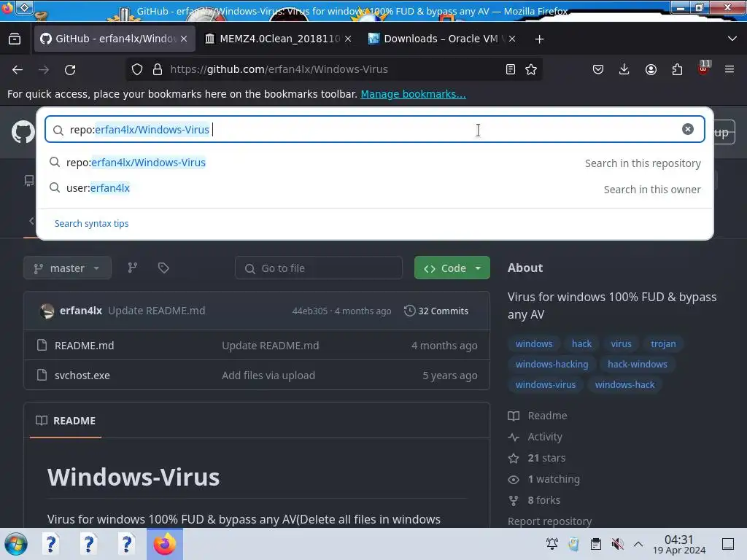The height and width of the screenshot is (560, 747).
Task: List all tabs dropdown arrow
Action: coord(732,39)
